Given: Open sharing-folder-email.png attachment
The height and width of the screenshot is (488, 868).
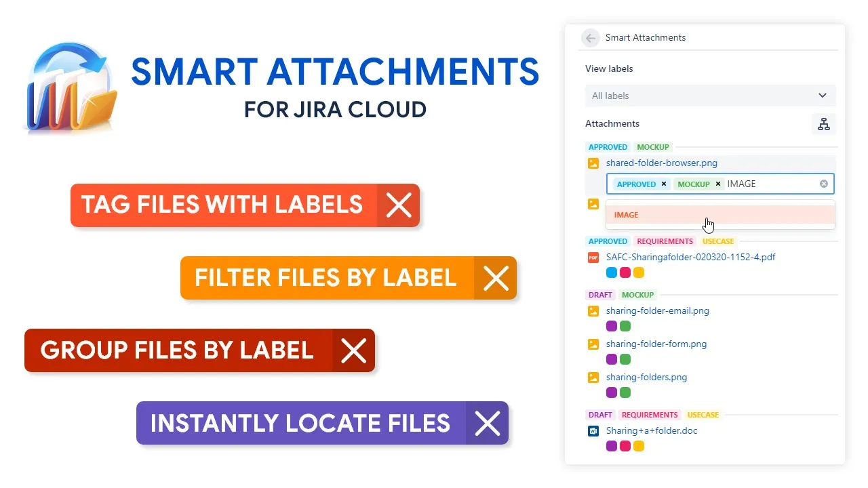Looking at the screenshot, I should point(658,311).
